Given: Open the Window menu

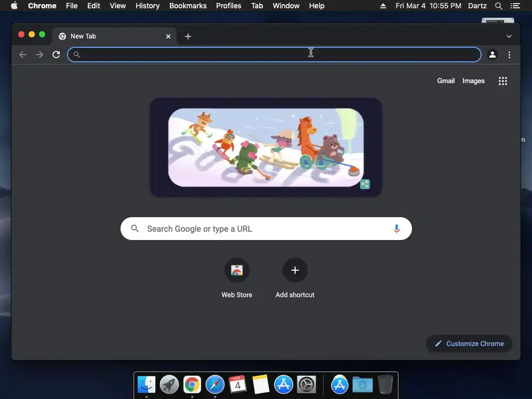Looking at the screenshot, I should coord(286,6).
